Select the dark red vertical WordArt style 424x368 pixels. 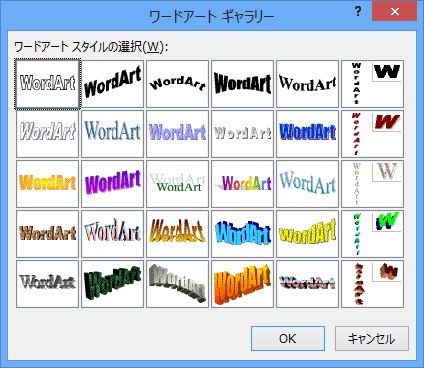(372, 134)
